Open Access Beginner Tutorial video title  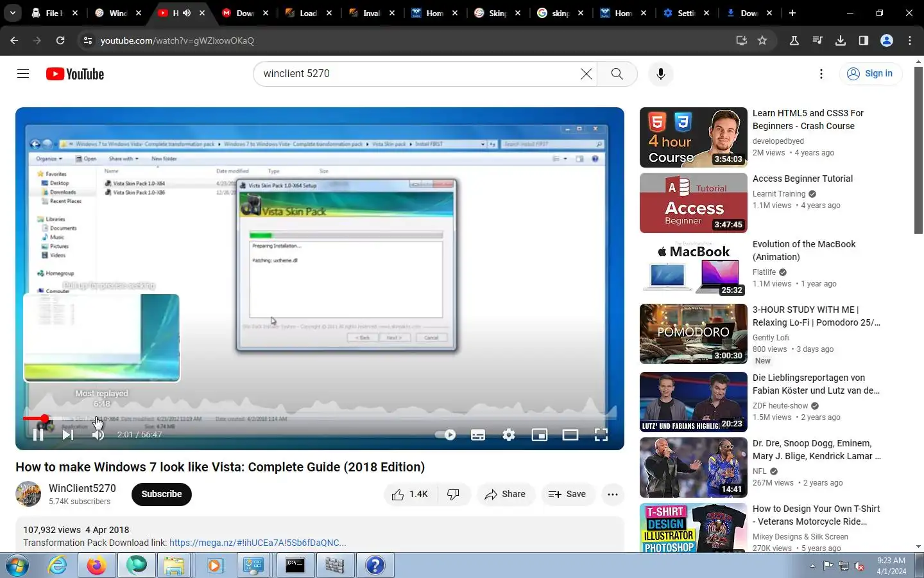802,179
